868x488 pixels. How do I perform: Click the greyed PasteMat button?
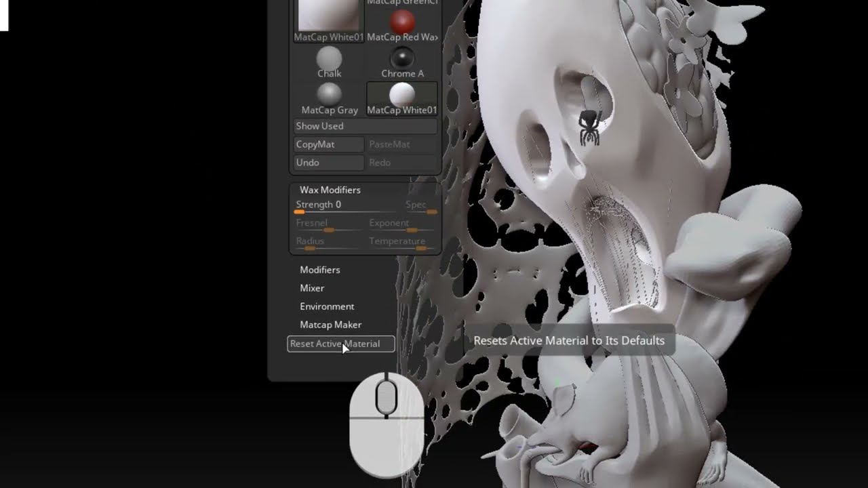tap(402, 144)
